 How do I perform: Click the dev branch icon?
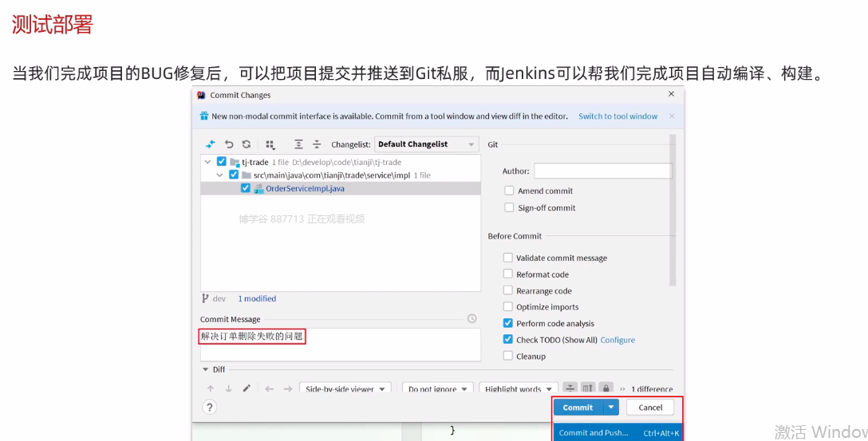205,298
